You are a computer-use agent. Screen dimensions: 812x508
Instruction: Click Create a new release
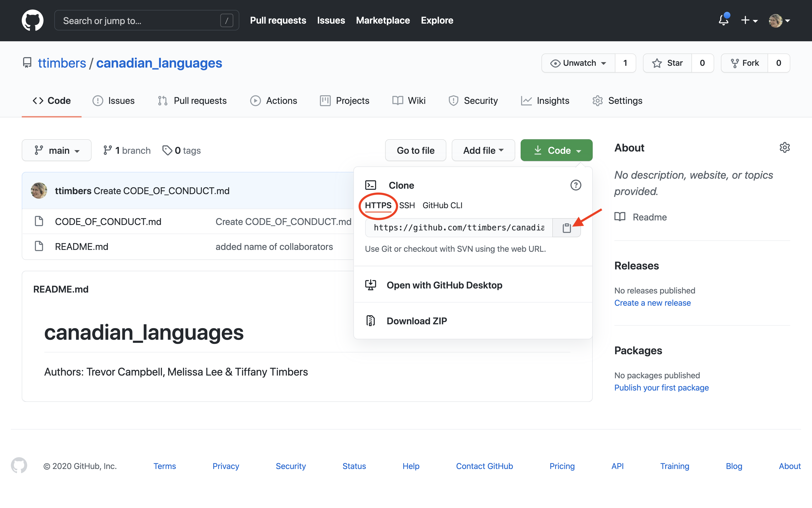point(652,303)
